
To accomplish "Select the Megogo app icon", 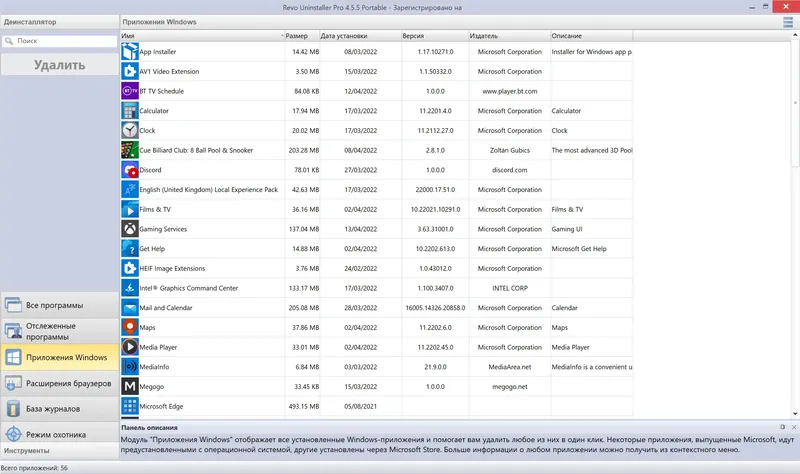I will (130, 386).
